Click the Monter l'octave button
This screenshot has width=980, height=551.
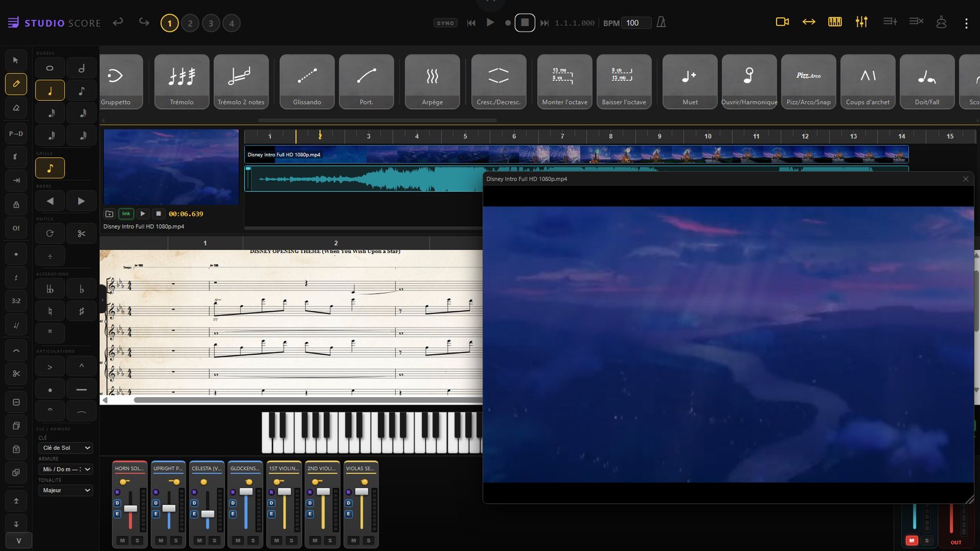click(565, 82)
